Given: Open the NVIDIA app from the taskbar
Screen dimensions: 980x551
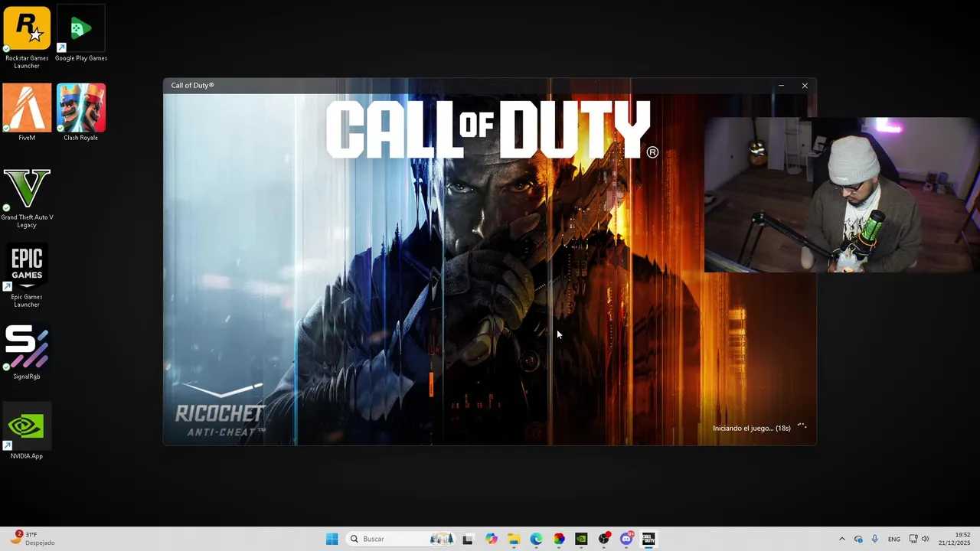Looking at the screenshot, I should pos(581,539).
